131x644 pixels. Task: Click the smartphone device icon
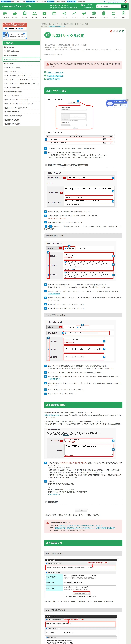tap(123, 31)
